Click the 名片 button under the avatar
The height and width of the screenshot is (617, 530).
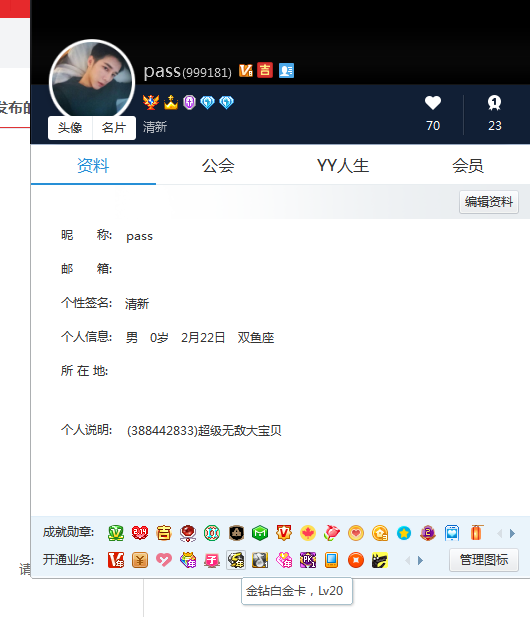[114, 127]
